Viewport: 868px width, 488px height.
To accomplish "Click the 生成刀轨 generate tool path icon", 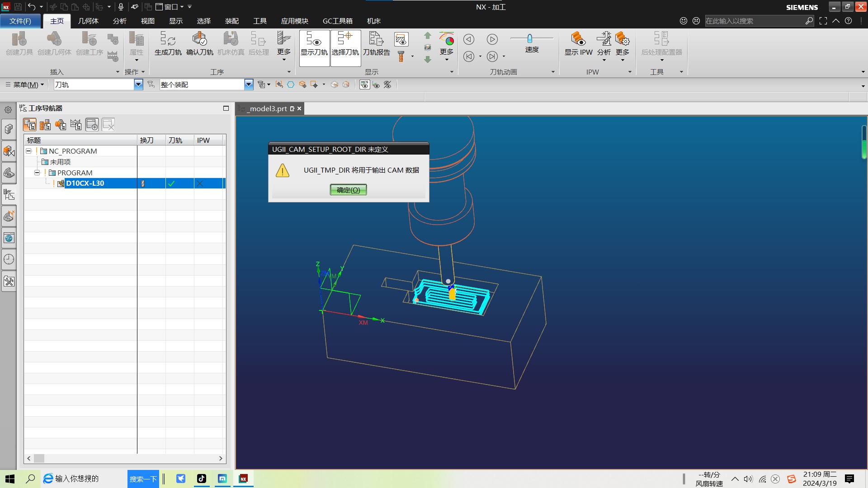I will click(168, 44).
